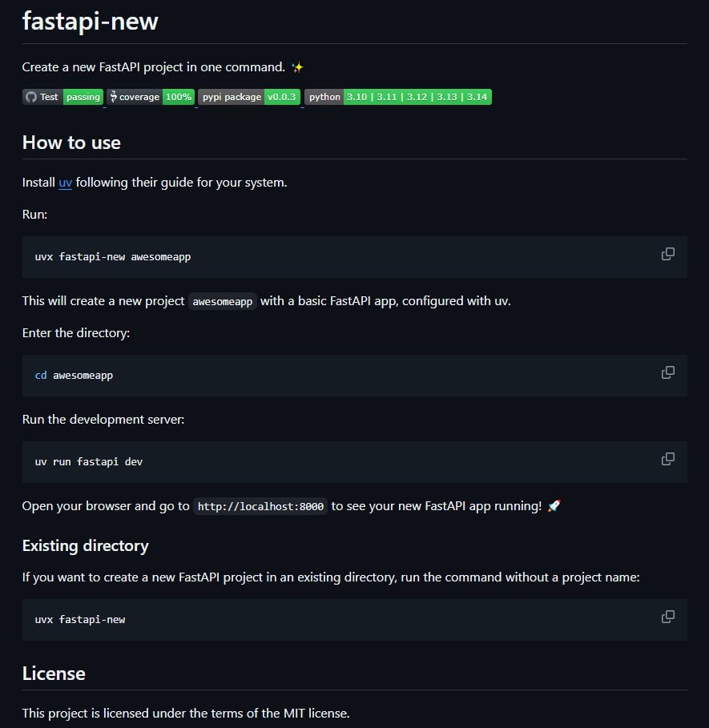
Task: Click the How to use heading
Action: [x=71, y=143]
